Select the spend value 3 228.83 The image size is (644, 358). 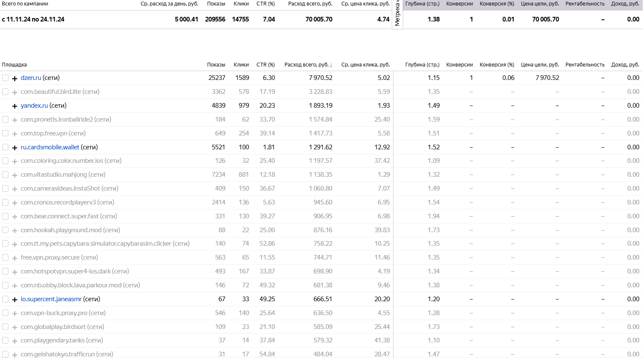(x=321, y=92)
